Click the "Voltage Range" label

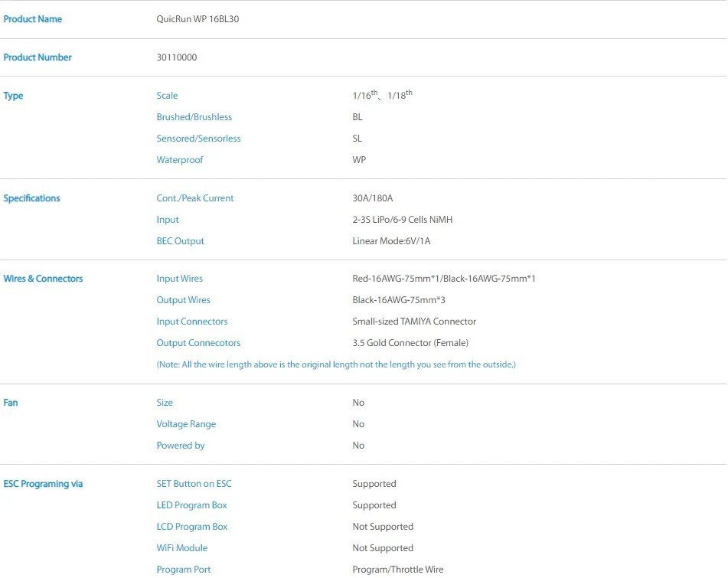pyautogui.click(x=186, y=424)
